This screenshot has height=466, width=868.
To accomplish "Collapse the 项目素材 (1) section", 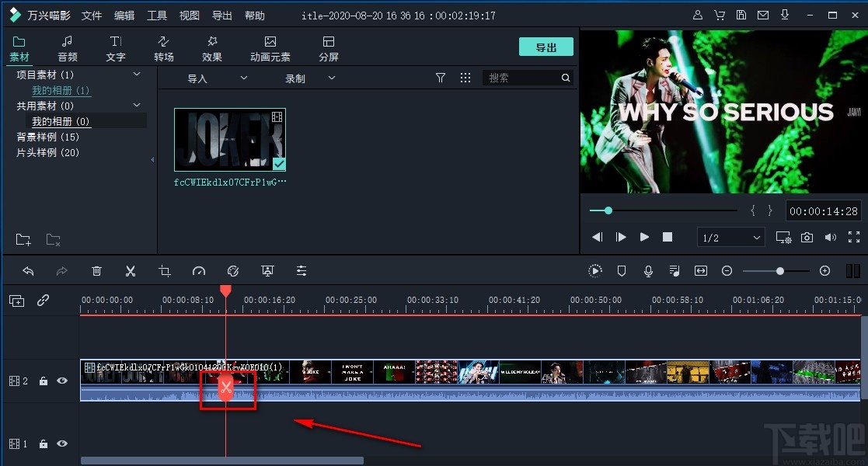I will click(137, 74).
